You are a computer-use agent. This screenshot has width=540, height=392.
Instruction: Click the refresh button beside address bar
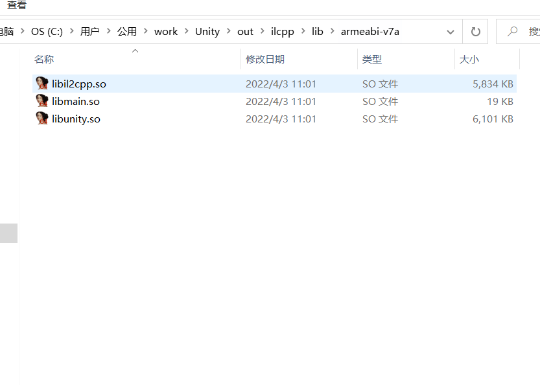(x=475, y=32)
